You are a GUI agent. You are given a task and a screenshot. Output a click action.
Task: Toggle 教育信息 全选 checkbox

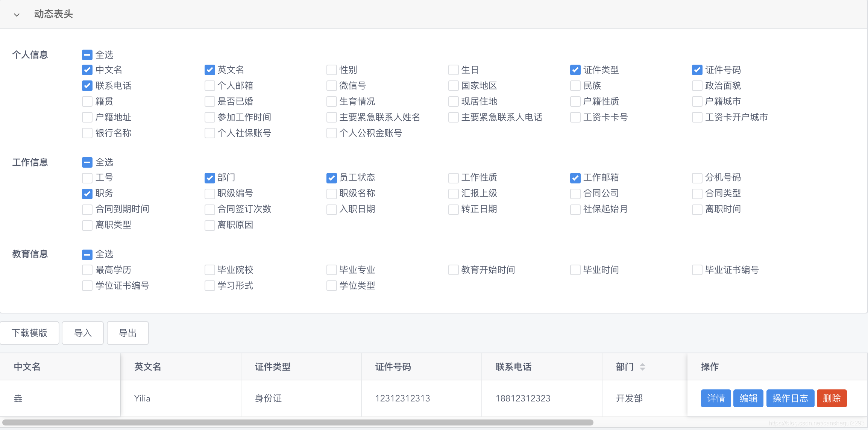(x=87, y=254)
